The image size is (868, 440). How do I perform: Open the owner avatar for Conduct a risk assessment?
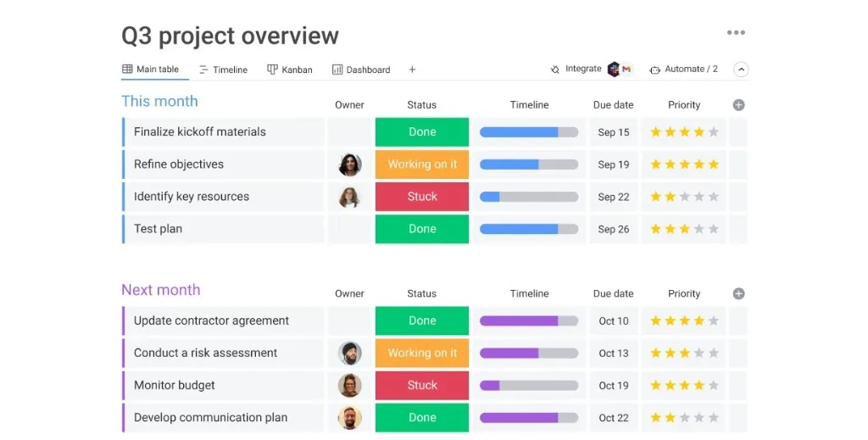350,354
